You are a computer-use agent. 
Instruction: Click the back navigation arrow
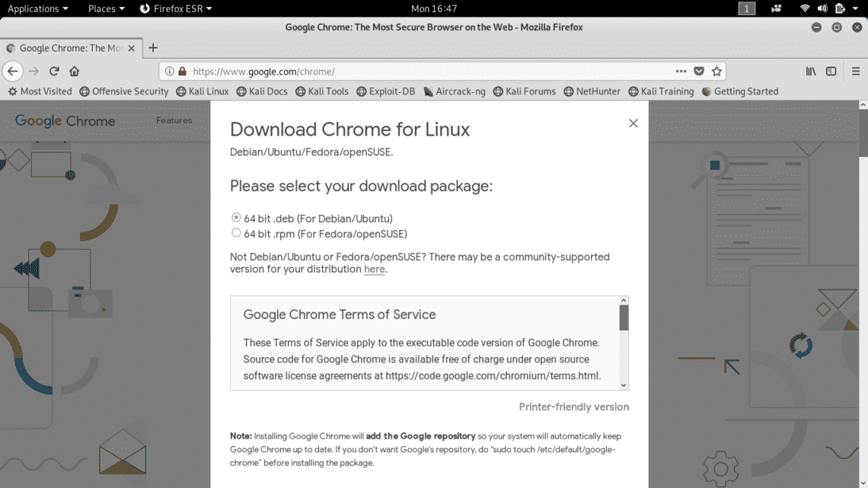click(x=13, y=71)
